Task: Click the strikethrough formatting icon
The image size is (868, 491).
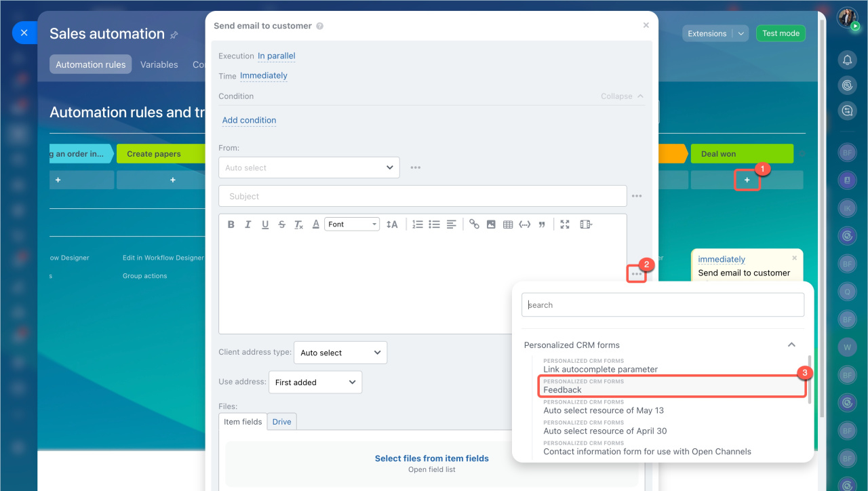Action: pyautogui.click(x=281, y=224)
